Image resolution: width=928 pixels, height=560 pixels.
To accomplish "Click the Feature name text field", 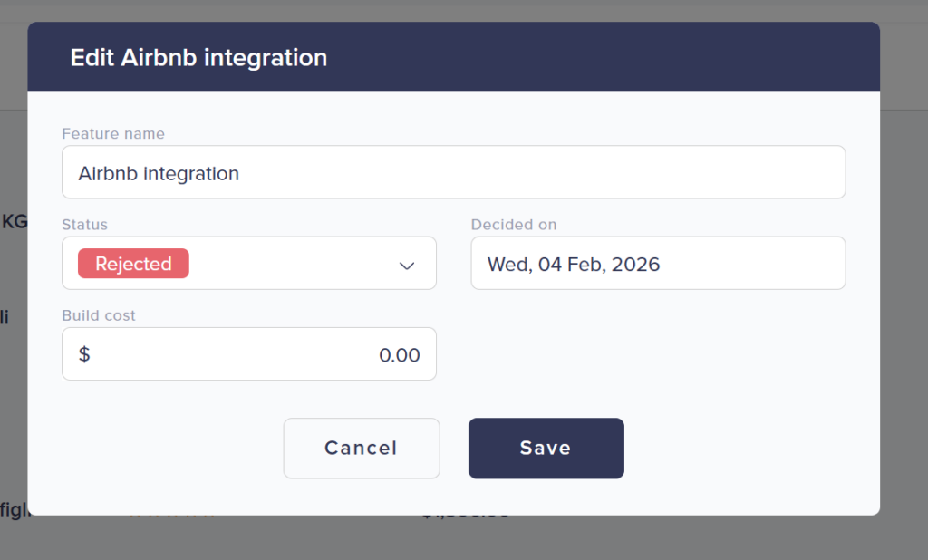I will [453, 172].
